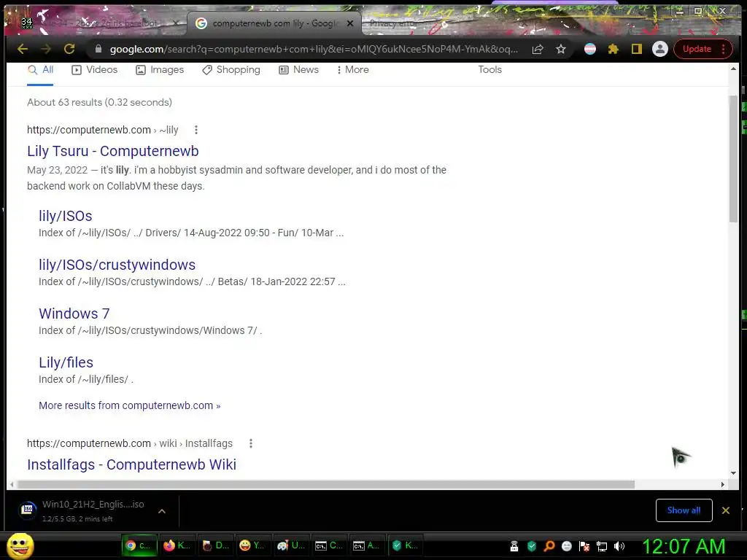The width and height of the screenshot is (747, 560).
Task: Click the About 63 results text
Action: point(99,102)
